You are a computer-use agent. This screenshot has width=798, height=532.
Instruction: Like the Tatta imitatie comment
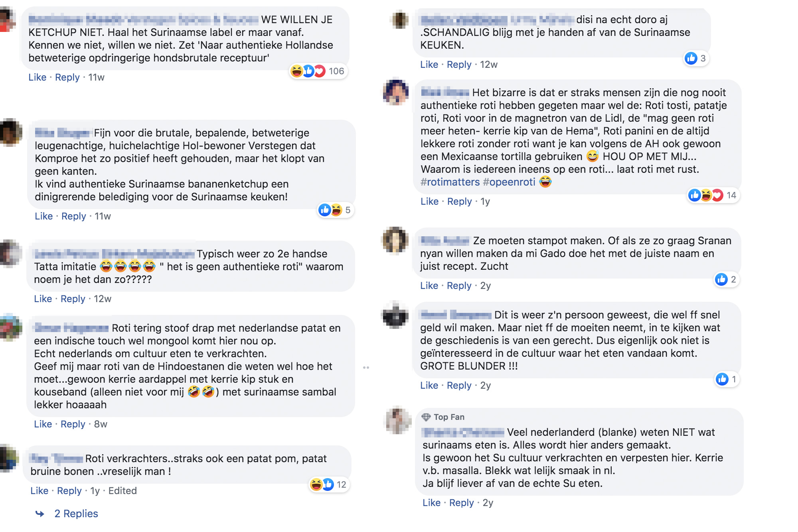pos(43,299)
